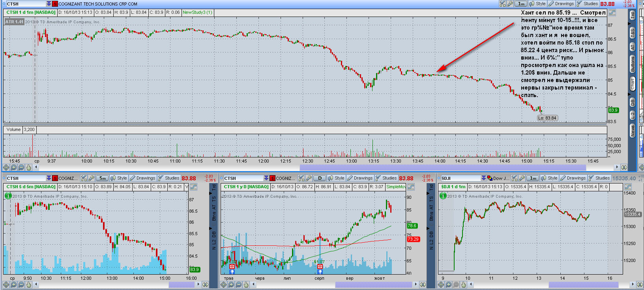Screen dimensions: 644x290
Task: Click the Volume study label
Action: point(13,129)
